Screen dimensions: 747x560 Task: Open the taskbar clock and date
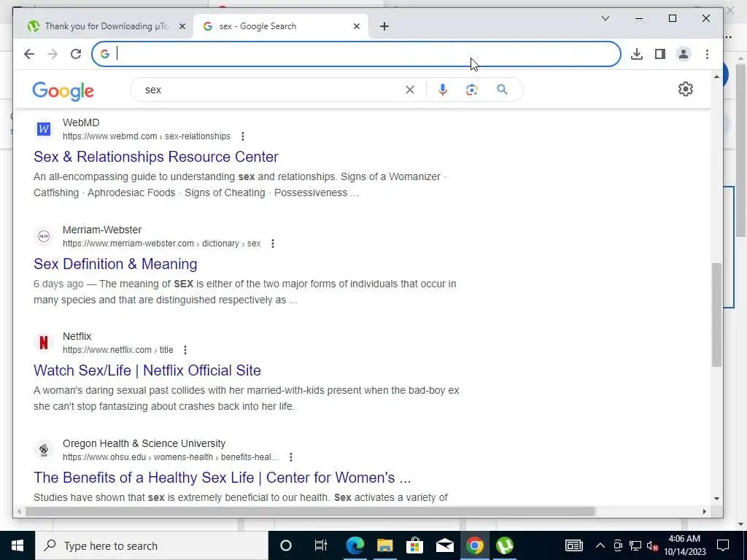[684, 545]
